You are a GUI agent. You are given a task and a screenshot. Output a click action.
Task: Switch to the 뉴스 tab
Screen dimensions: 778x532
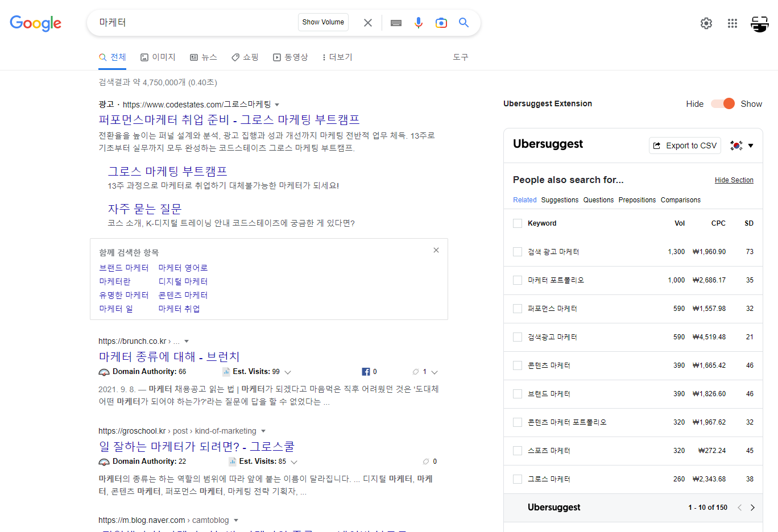pyautogui.click(x=204, y=57)
